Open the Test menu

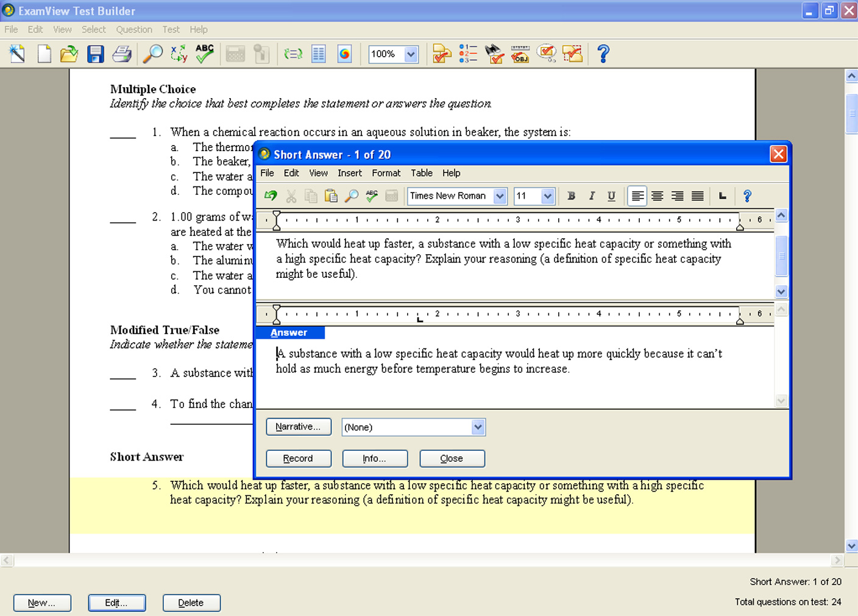(x=171, y=29)
